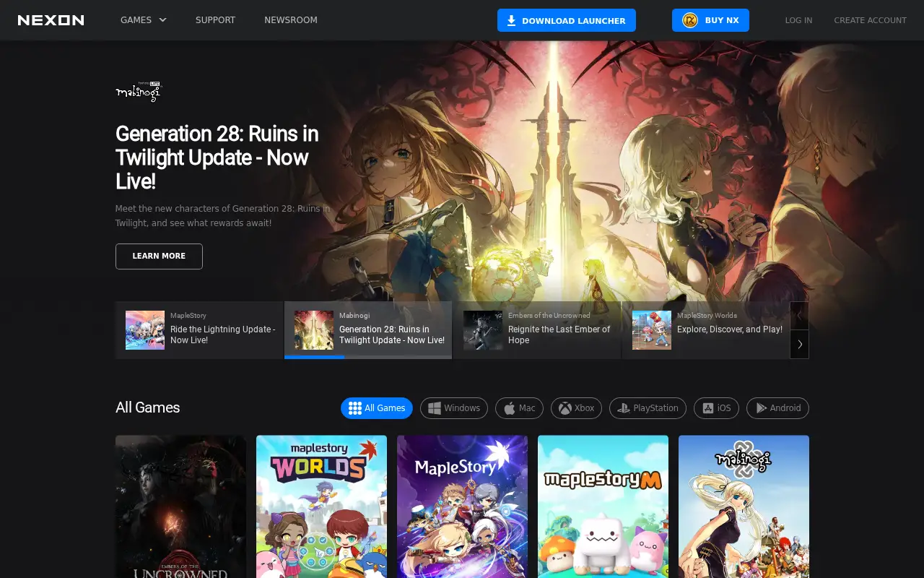
Task: Click the Windows logo icon in the filter
Action: click(434, 408)
